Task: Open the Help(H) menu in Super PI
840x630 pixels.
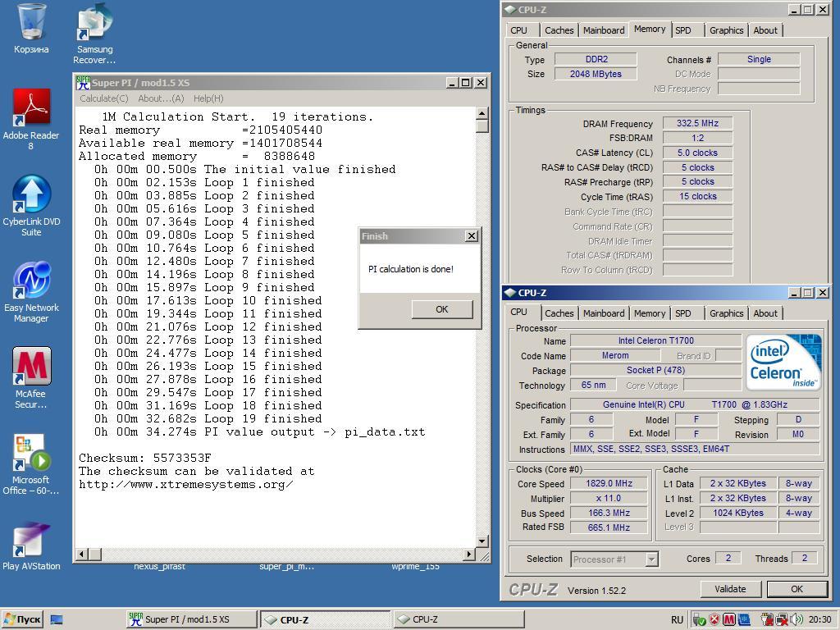Action: pyautogui.click(x=208, y=98)
